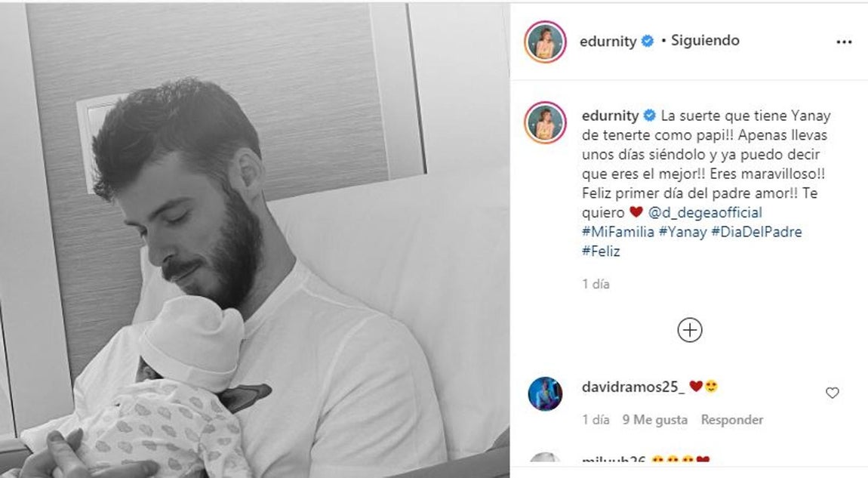Open davidramos25_ profile picture
This screenshot has width=868, height=478.
545,394
